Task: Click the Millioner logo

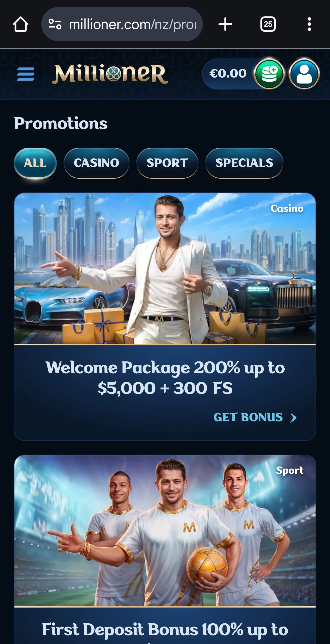Action: (x=110, y=74)
